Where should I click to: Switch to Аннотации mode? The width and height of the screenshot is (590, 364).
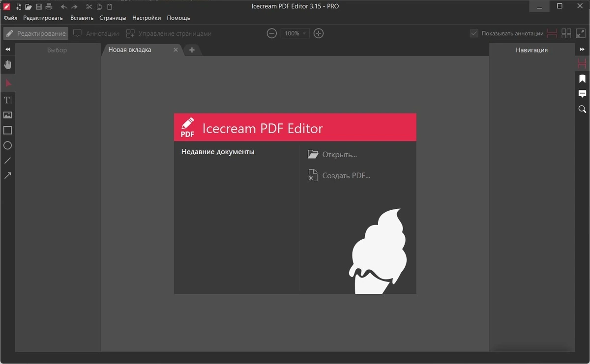click(x=96, y=33)
